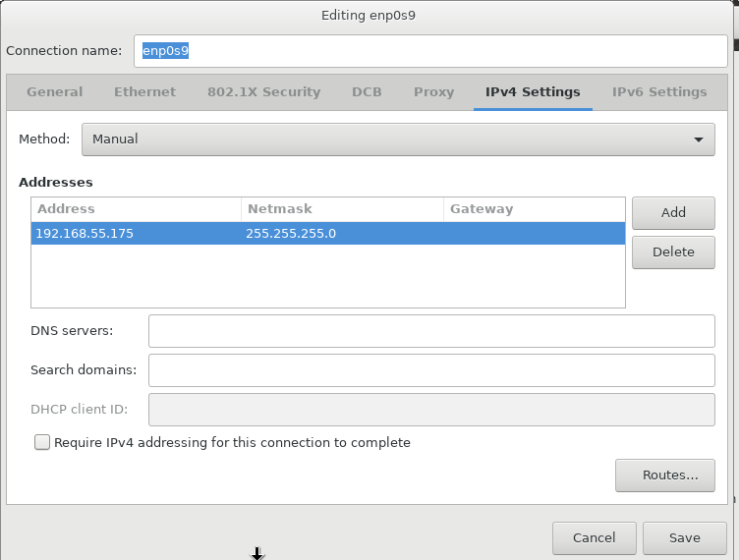739x560 pixels.
Task: Open the Ethernet tab
Action: (x=144, y=91)
